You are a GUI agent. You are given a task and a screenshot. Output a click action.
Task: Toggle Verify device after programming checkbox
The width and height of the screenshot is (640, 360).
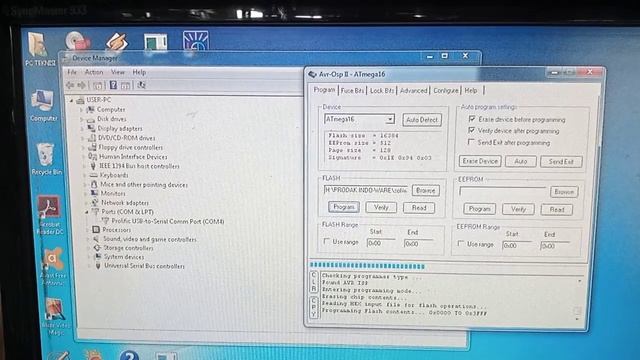(471, 130)
